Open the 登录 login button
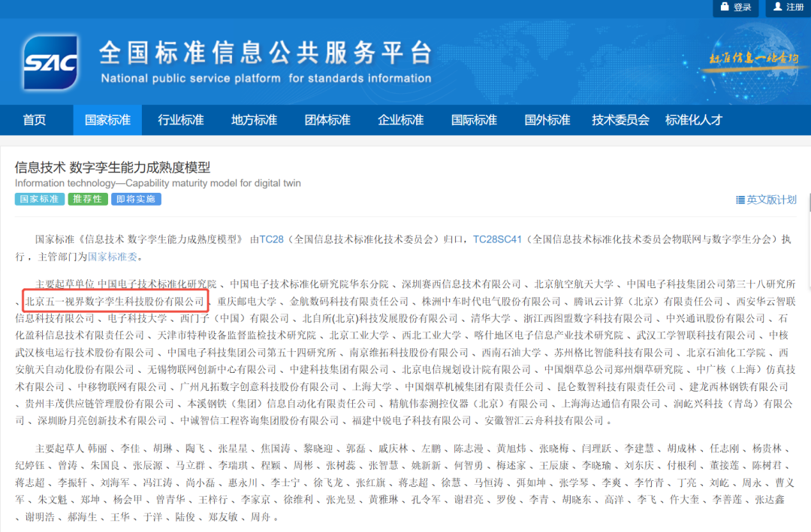Viewport: 811px width, 532px height. pos(735,8)
